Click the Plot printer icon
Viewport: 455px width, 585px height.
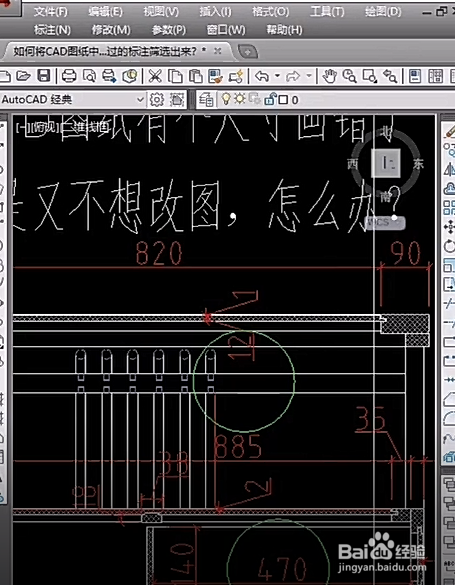69,76
